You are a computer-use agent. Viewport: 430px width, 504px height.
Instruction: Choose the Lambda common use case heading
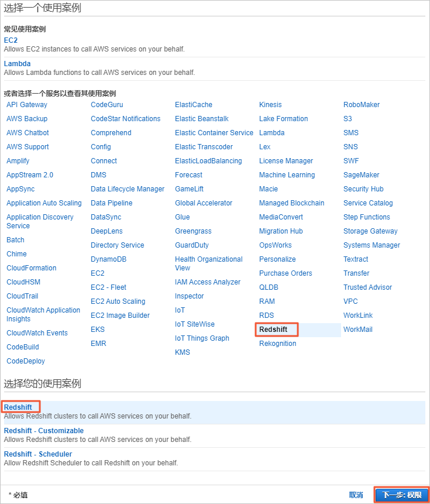[17, 64]
